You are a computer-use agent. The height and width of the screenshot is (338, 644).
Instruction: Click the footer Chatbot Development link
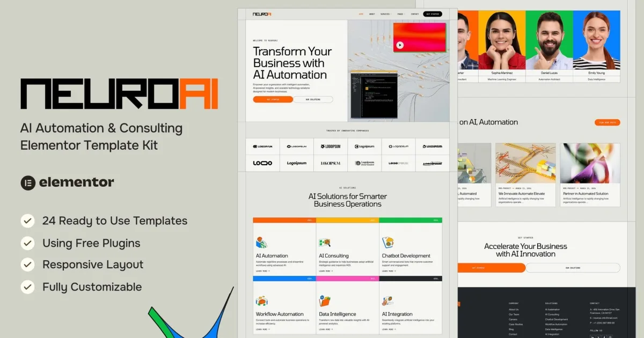557,319
